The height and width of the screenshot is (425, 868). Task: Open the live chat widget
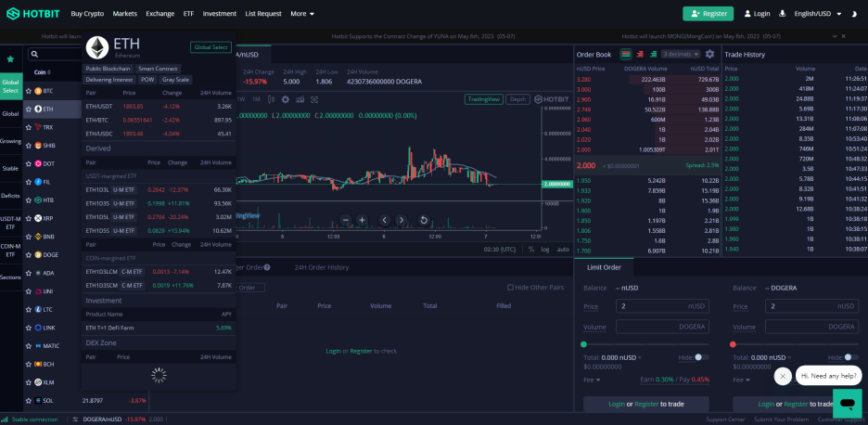(847, 403)
